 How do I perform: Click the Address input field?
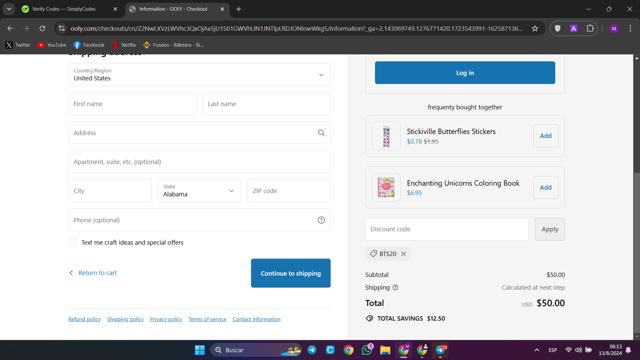(199, 133)
